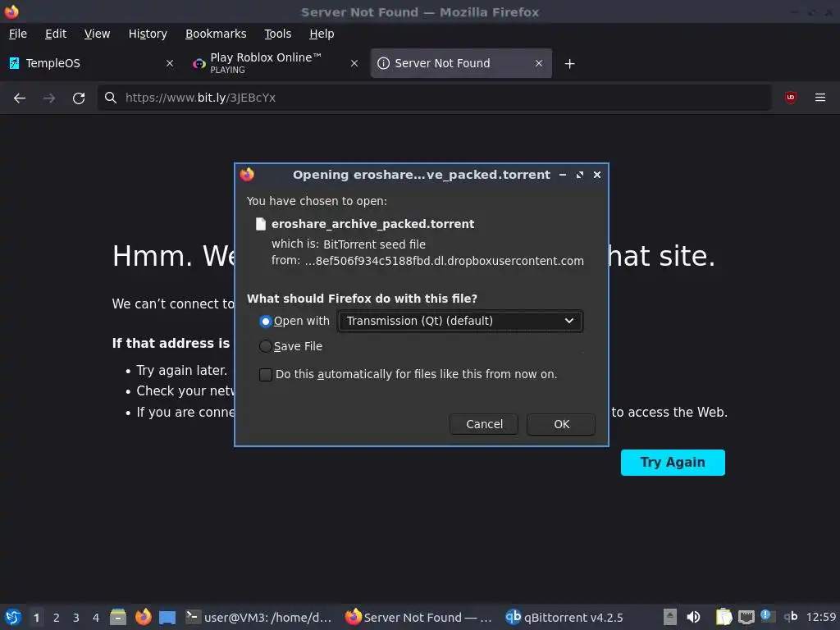Close the TempleOS tab
Viewport: 840px width, 630px height.
click(169, 63)
